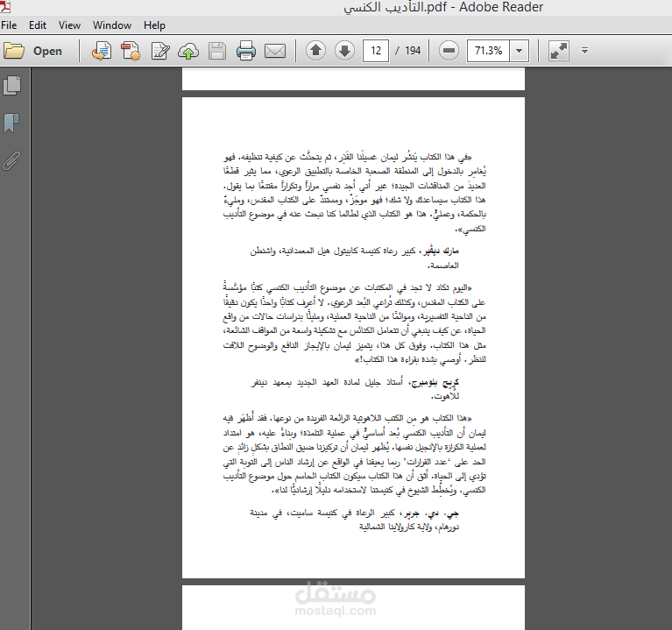Click the fit page expand arrows icon
This screenshot has width=672, height=630.
pos(559,51)
